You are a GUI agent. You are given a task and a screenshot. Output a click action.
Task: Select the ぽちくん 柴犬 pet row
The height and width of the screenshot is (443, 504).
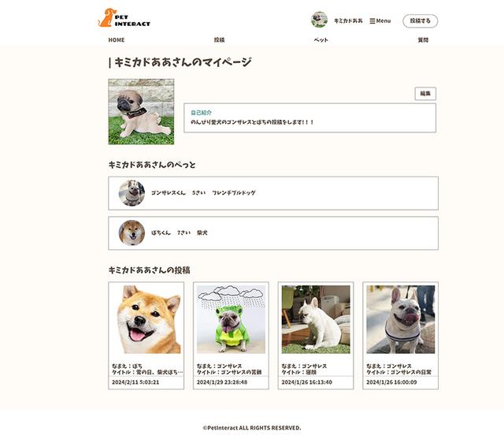pos(273,233)
